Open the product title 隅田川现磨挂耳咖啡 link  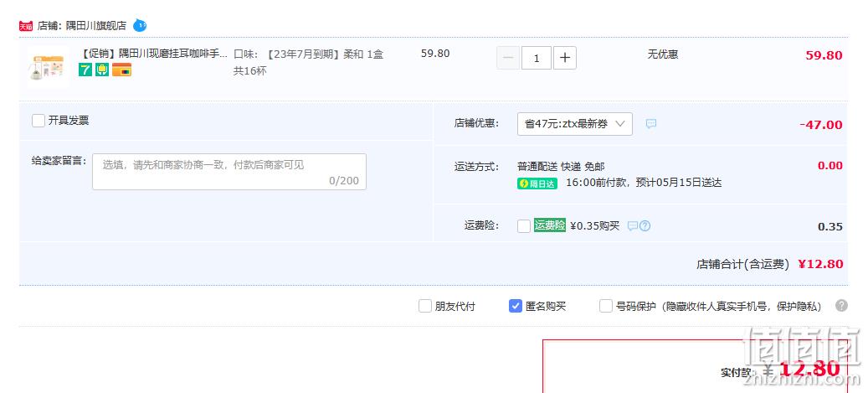[154, 54]
